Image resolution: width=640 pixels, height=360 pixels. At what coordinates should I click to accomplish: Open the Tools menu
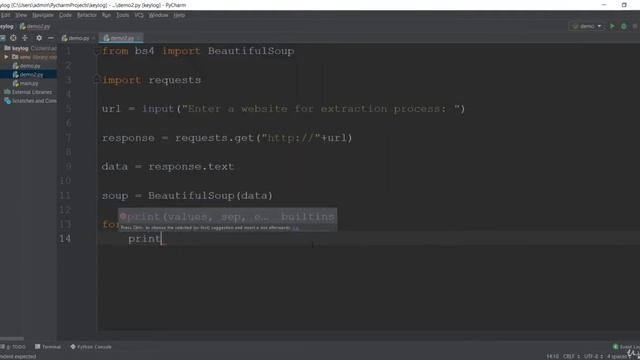click(122, 15)
